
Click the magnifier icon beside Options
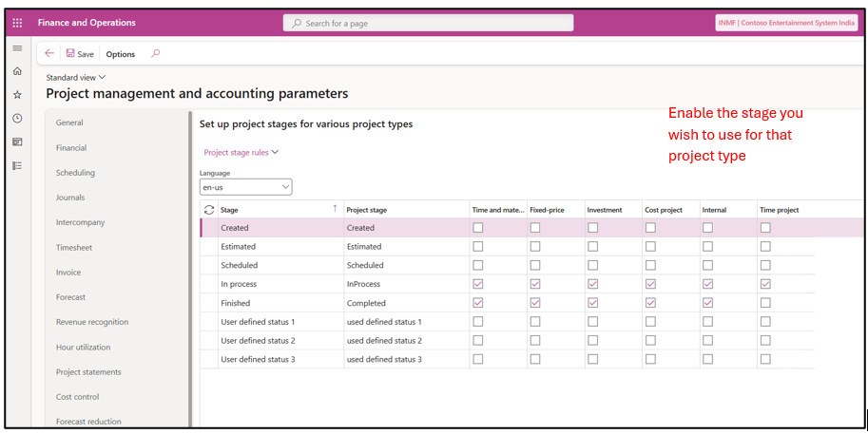pos(156,53)
